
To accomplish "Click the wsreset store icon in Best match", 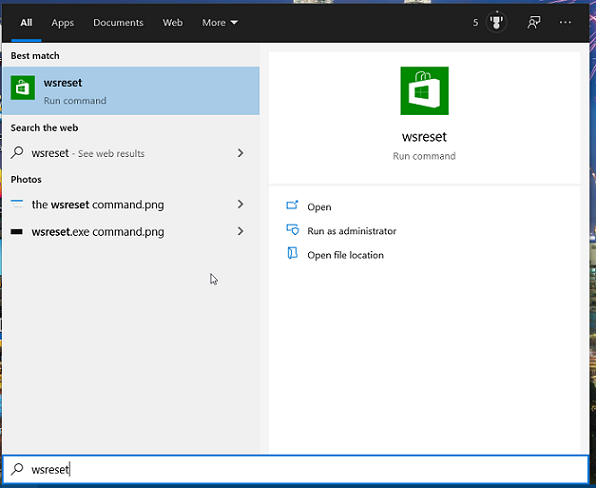I will 23,88.
